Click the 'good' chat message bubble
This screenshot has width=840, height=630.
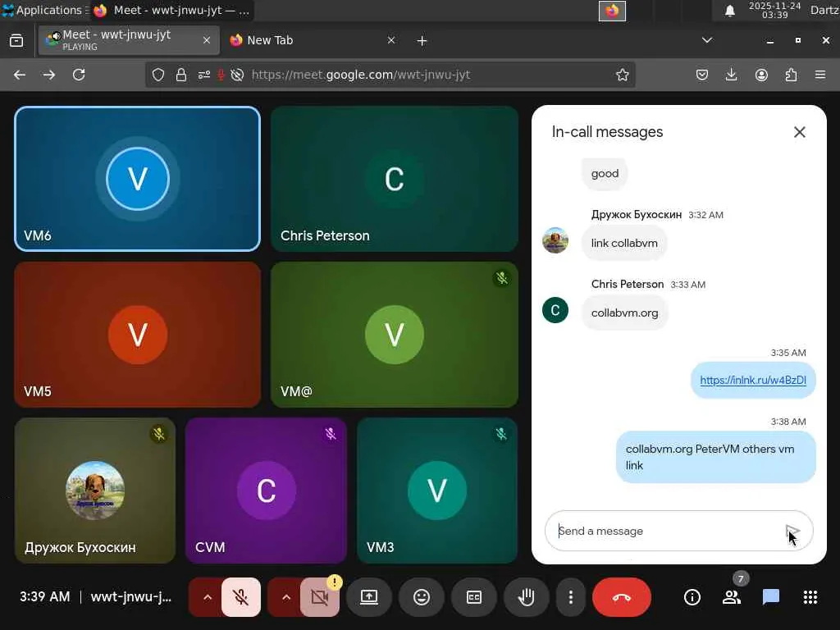coord(605,174)
